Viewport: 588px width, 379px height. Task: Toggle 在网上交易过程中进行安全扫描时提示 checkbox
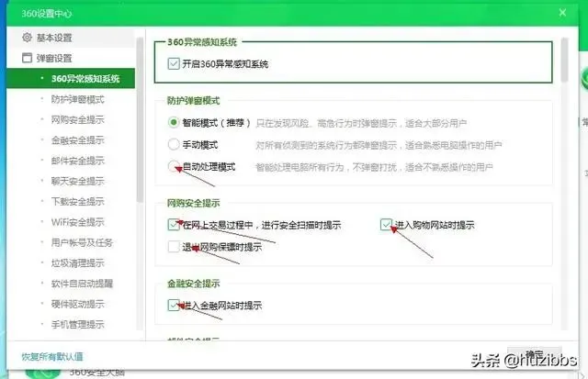click(x=174, y=225)
